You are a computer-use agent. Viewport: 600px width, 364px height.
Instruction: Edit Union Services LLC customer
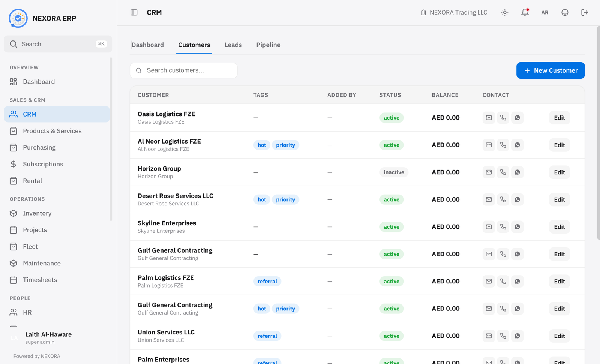tap(559, 336)
